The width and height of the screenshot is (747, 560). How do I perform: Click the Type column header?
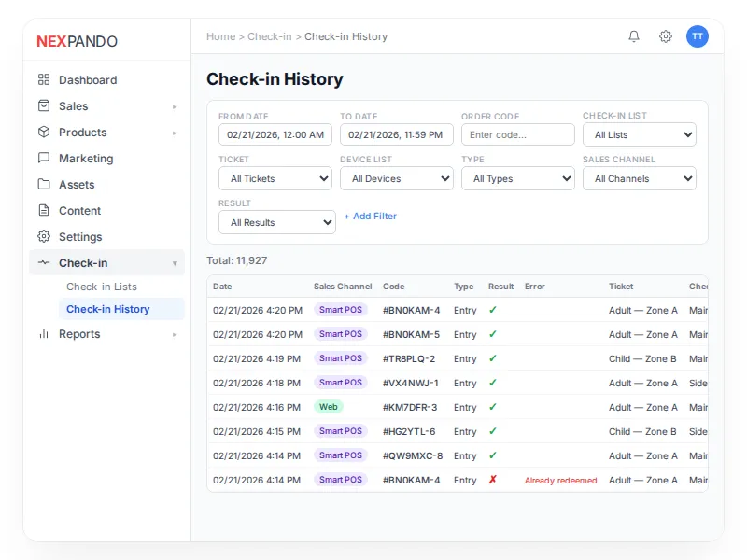click(463, 287)
